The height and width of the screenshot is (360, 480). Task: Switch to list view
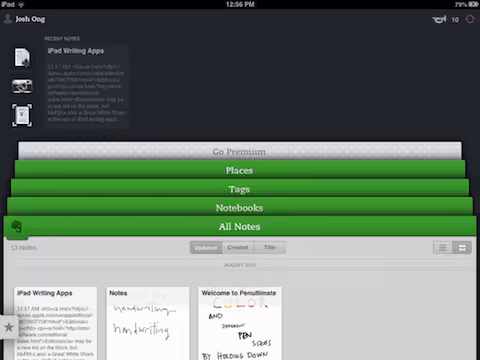tap(443, 248)
